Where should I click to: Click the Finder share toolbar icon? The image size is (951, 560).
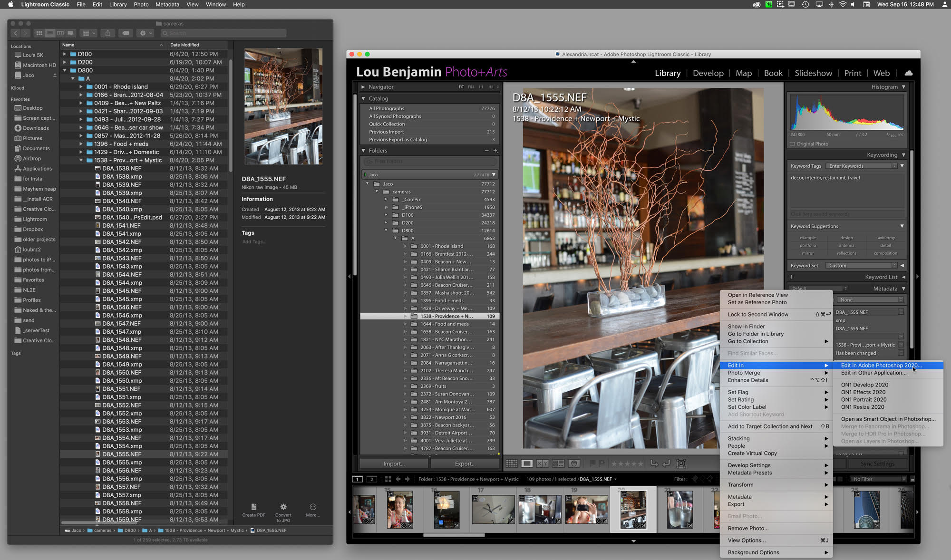[x=108, y=33]
